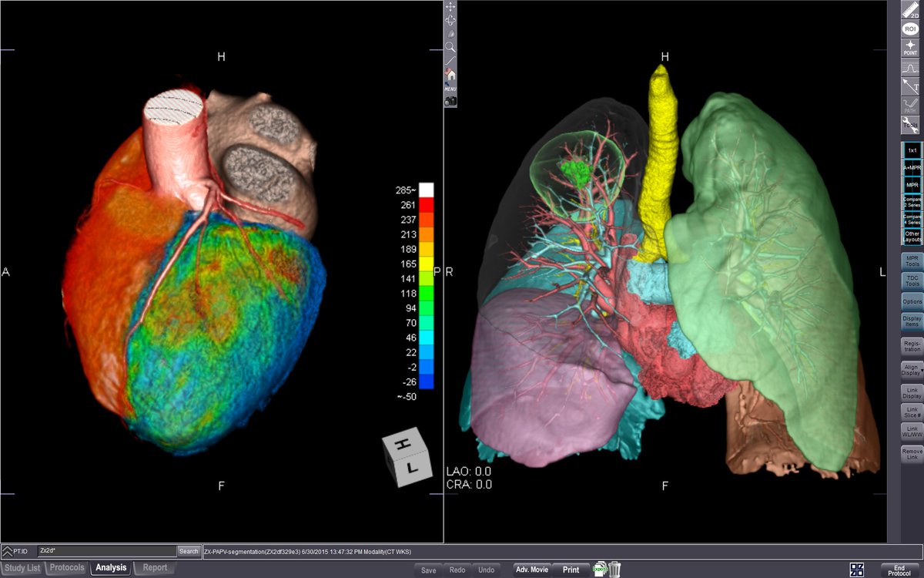The height and width of the screenshot is (578, 924).
Task: Click the layout grid icon near End Protocol
Action: click(x=856, y=570)
